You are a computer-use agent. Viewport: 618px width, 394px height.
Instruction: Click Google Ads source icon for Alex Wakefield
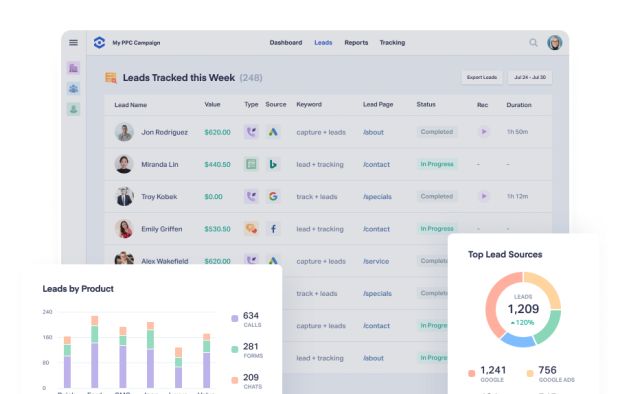tap(273, 260)
